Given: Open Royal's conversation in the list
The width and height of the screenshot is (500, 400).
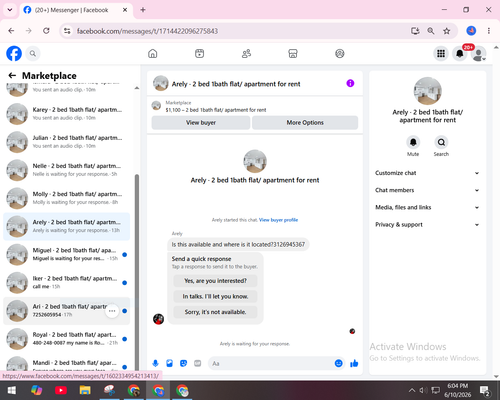Looking at the screenshot, I should click(66, 339).
